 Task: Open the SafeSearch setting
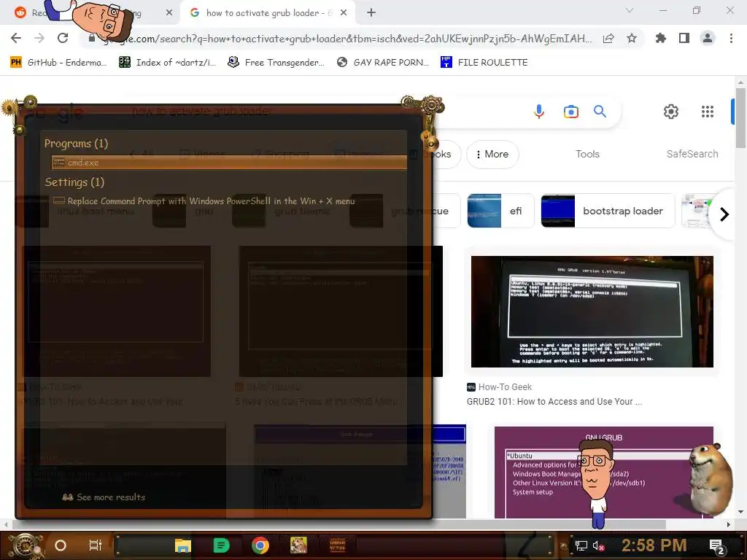click(x=692, y=155)
